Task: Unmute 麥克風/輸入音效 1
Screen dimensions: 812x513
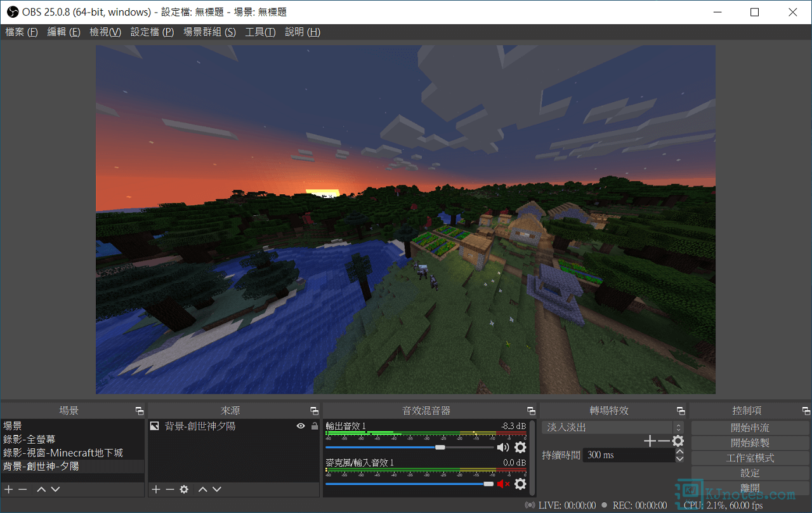Action: point(503,484)
